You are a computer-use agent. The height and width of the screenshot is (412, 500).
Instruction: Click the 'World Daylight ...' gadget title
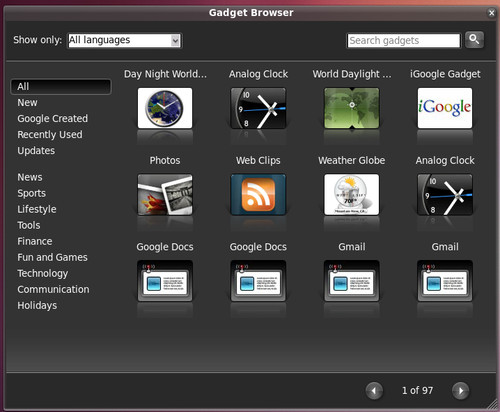tap(352, 74)
